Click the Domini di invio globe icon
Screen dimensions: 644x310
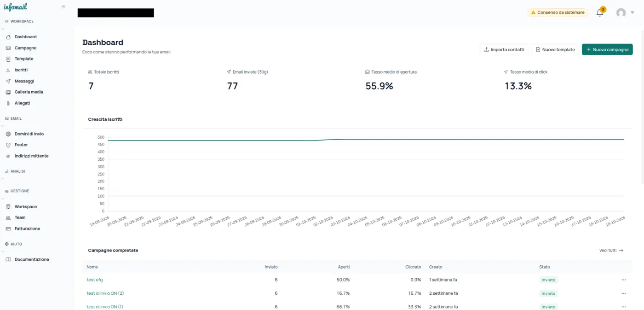click(x=8, y=134)
